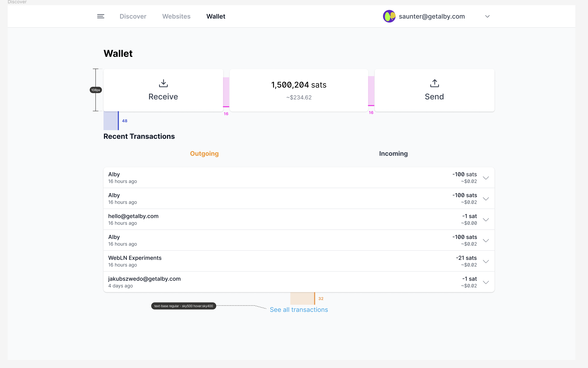Screen dimensions: 588x368
Task: Expand the WebLN Experiments transaction
Action: pos(486,261)
